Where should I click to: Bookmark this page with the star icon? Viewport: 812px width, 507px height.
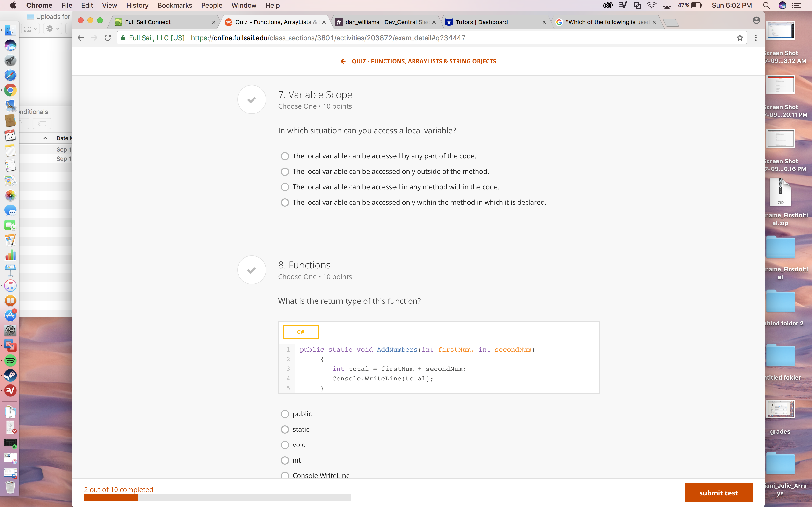coord(739,38)
